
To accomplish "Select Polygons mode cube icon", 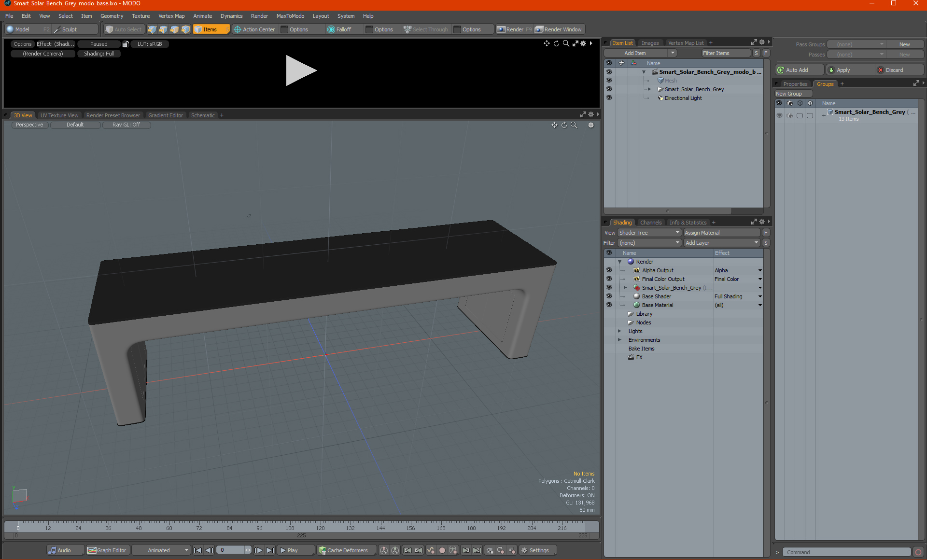I will coord(174,29).
